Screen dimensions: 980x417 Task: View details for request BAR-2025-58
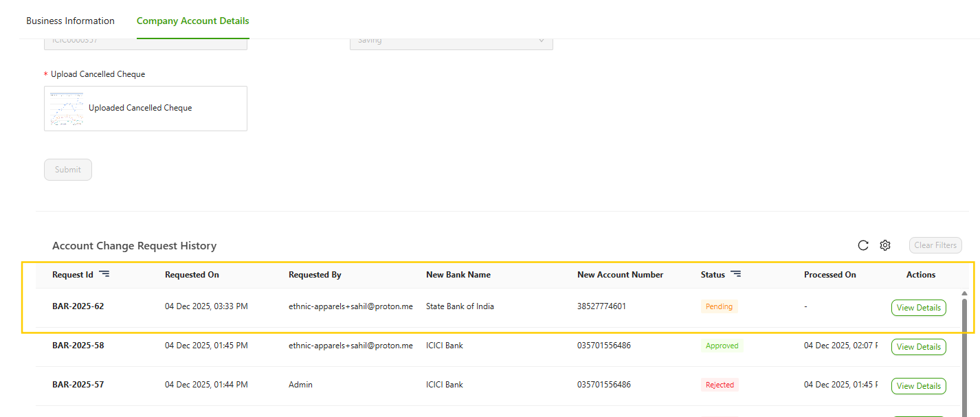(x=918, y=347)
